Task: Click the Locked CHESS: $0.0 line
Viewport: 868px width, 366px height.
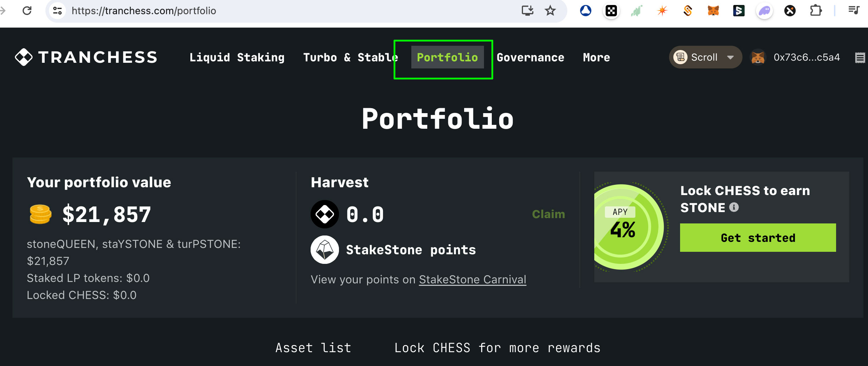Action: (x=82, y=295)
